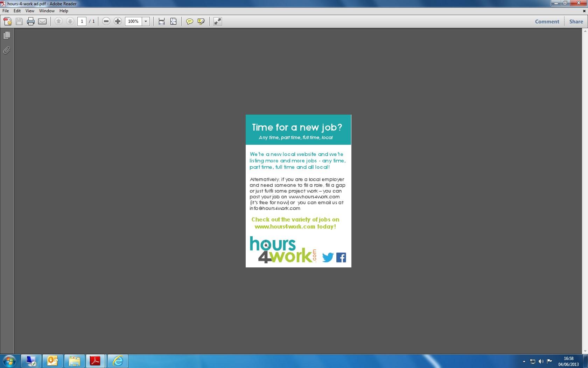Select the highlight text tool
This screenshot has width=588, height=368.
pos(201,21)
